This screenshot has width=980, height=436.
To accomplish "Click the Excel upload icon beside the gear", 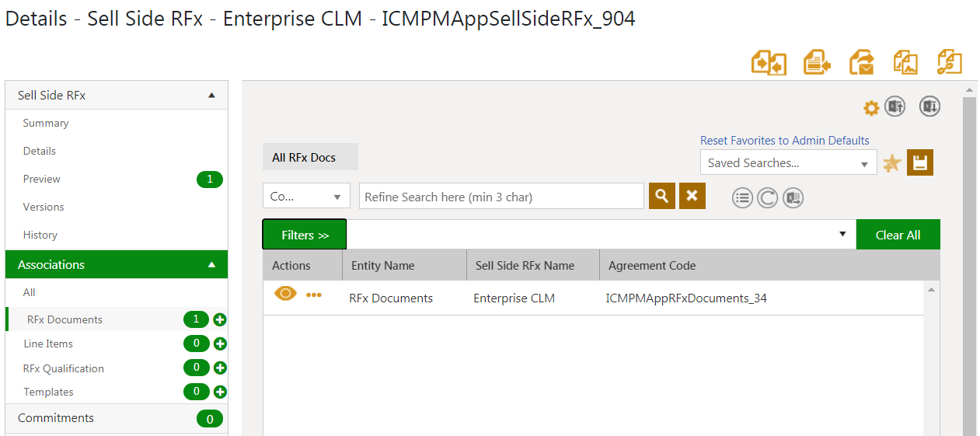I will [x=895, y=107].
